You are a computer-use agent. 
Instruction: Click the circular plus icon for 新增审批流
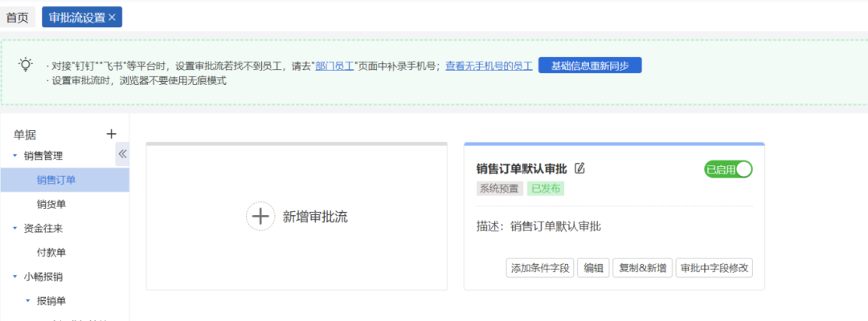pos(260,217)
